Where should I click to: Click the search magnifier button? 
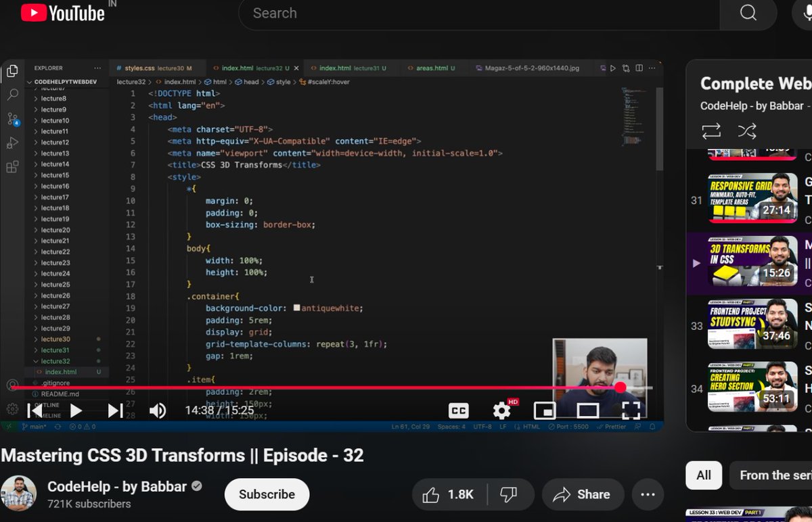click(x=748, y=13)
